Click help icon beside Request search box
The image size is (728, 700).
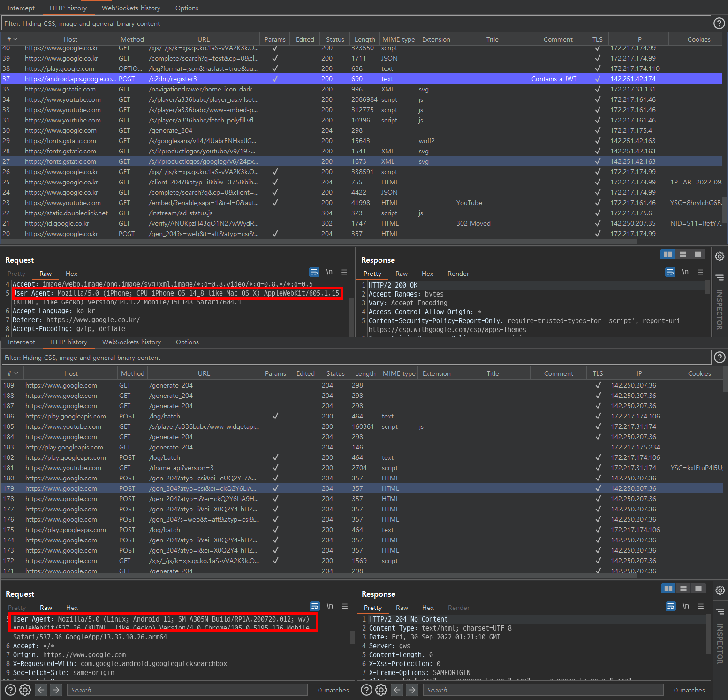pos(10,690)
